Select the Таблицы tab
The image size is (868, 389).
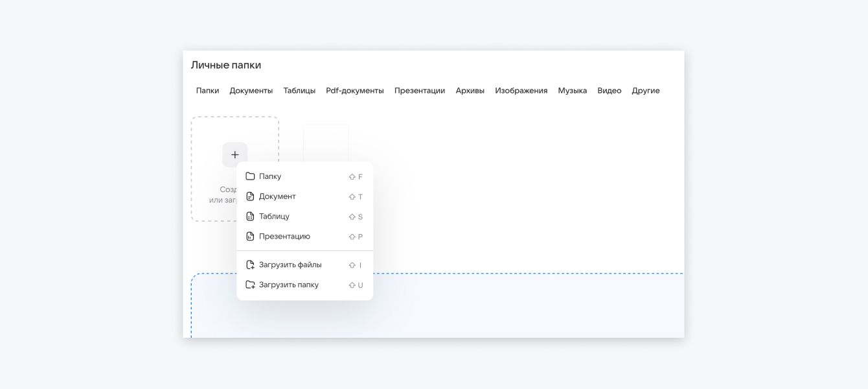(x=299, y=91)
